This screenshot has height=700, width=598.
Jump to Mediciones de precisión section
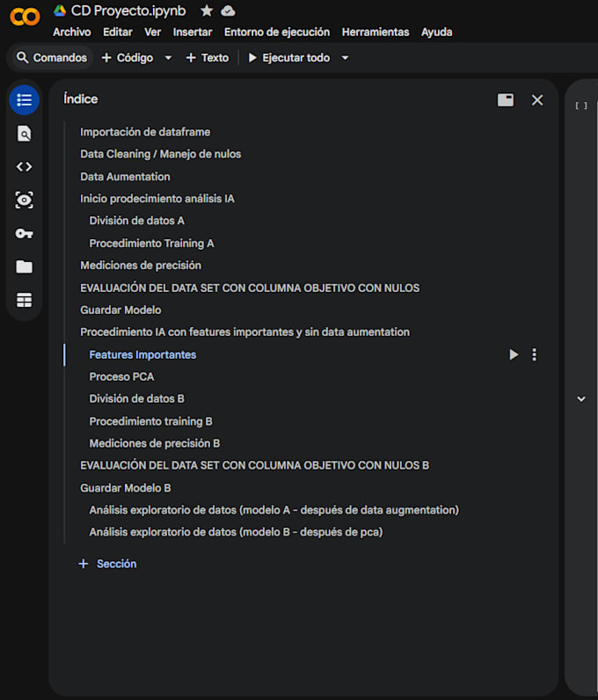coord(141,266)
